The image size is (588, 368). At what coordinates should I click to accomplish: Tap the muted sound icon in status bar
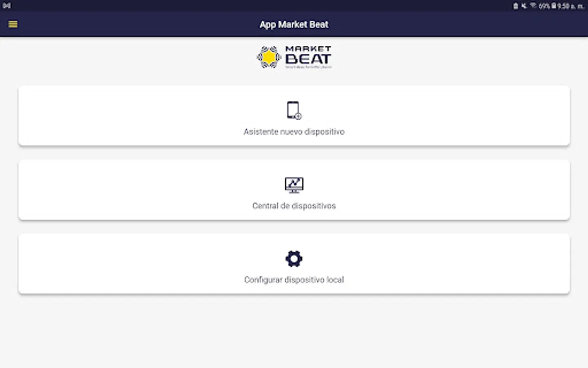click(x=524, y=6)
